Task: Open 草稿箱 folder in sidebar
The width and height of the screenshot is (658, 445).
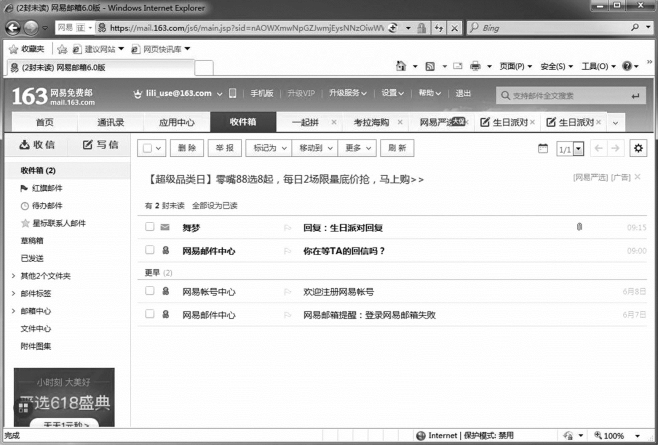Action: click(32, 241)
